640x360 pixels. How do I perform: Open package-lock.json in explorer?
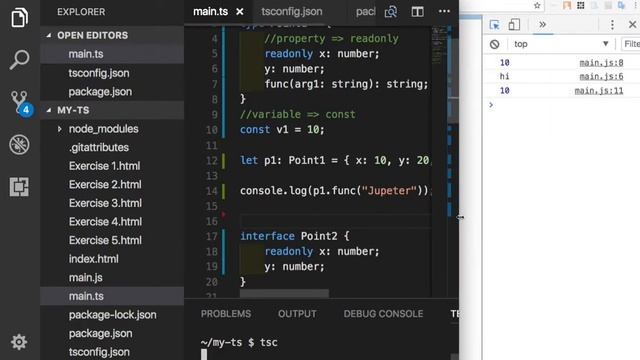[112, 315]
